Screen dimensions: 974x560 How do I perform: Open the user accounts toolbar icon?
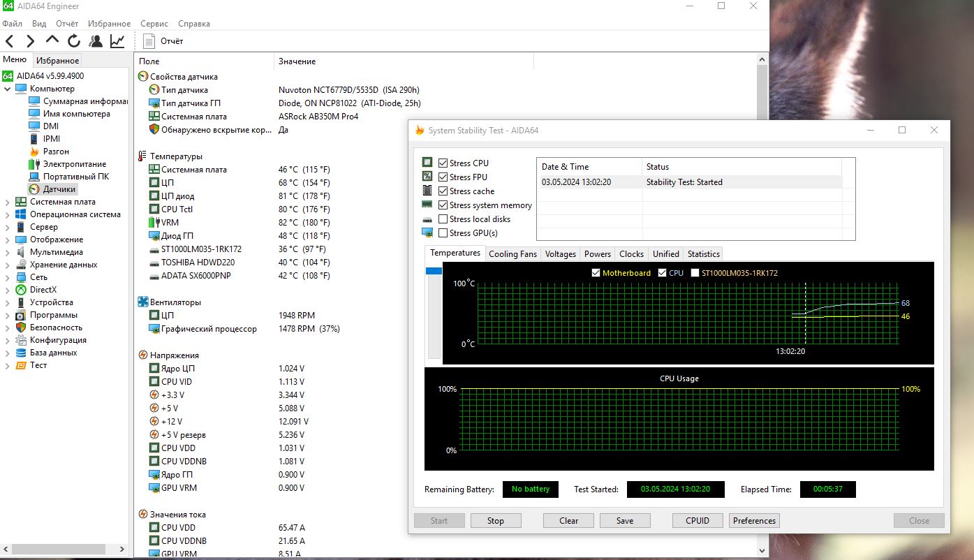click(96, 41)
